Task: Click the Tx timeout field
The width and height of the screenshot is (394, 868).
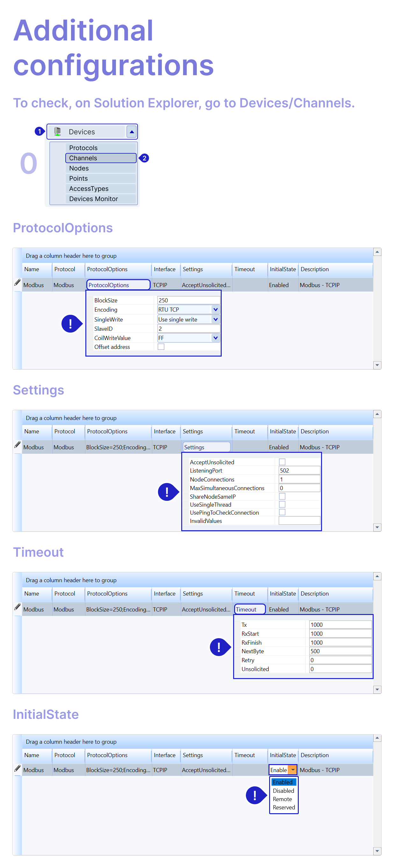Action: coord(341,625)
